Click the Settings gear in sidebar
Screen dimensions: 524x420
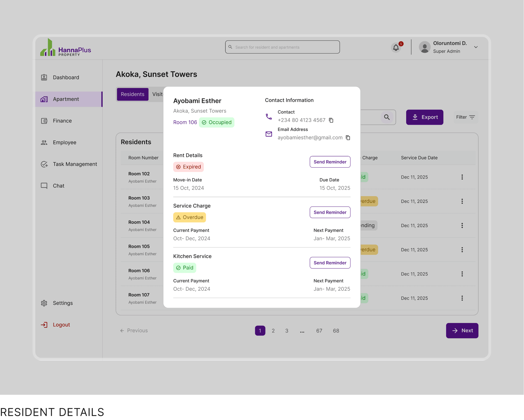pyautogui.click(x=44, y=303)
